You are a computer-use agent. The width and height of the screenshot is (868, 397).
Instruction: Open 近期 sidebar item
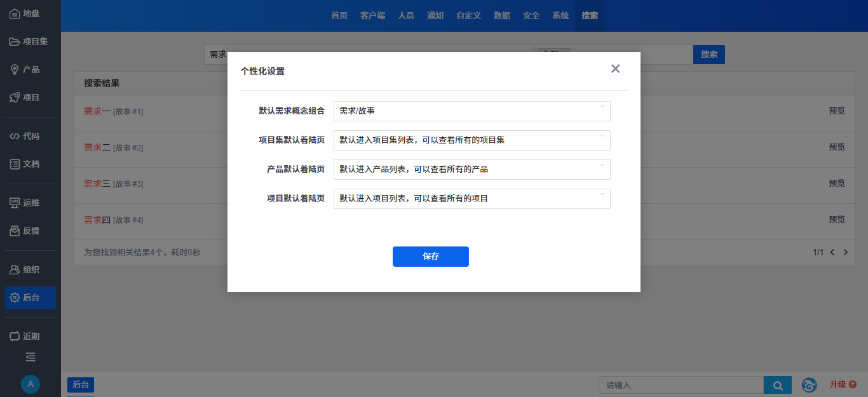click(31, 336)
